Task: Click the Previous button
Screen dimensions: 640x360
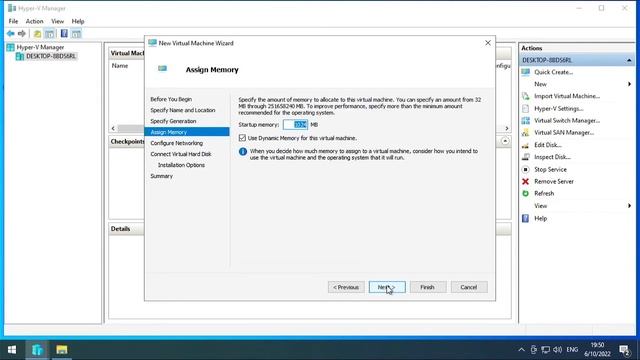Action: point(346,287)
